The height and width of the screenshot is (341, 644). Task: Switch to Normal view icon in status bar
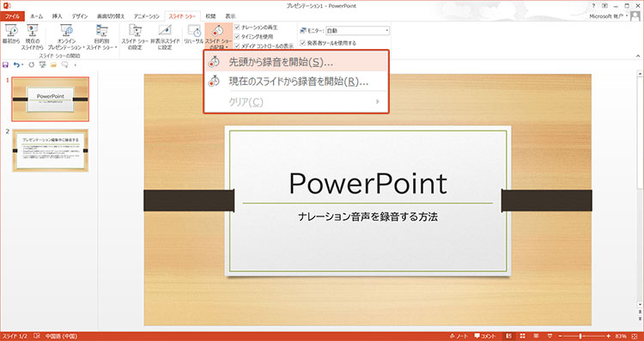tap(509, 336)
